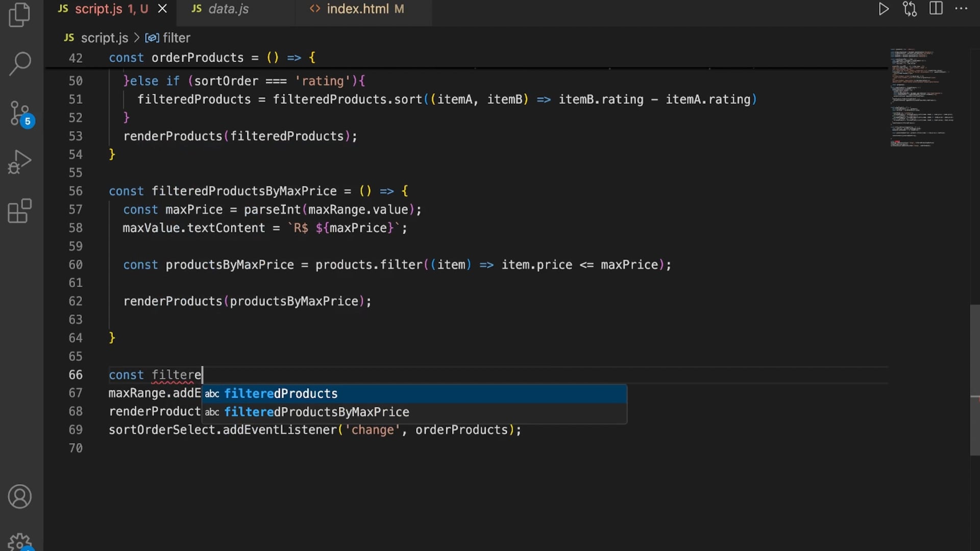
Task: Click line number 70 in gutter
Action: (x=76, y=448)
